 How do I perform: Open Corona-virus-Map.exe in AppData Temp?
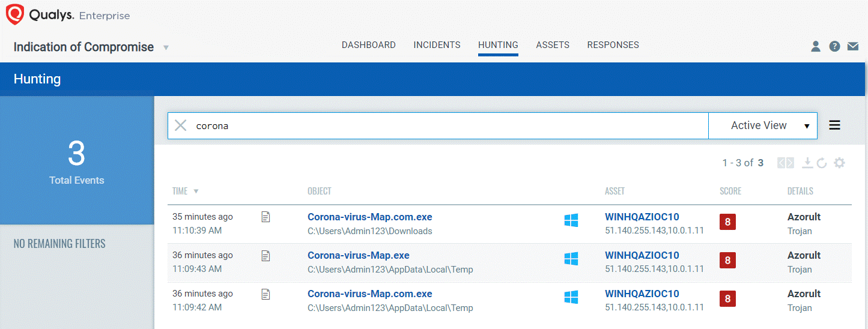[x=359, y=255]
